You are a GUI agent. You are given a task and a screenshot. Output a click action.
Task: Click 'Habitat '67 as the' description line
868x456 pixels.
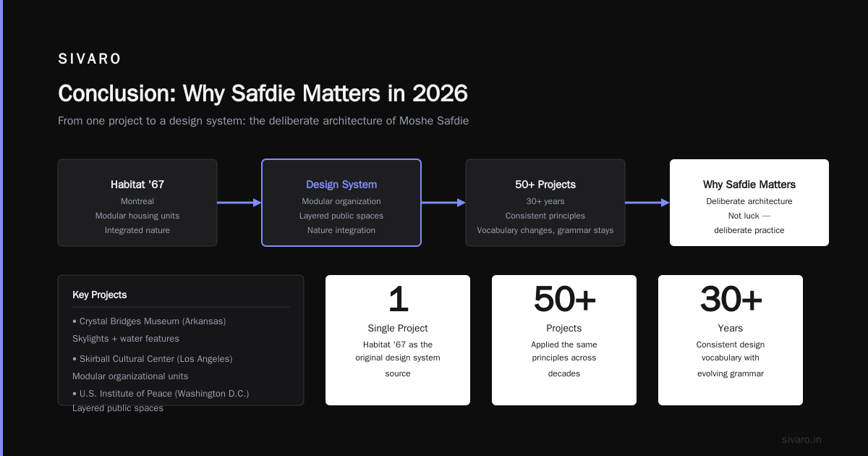[x=398, y=345]
